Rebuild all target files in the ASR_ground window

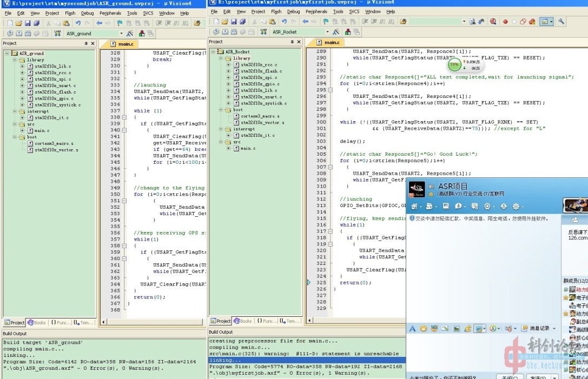(28, 34)
